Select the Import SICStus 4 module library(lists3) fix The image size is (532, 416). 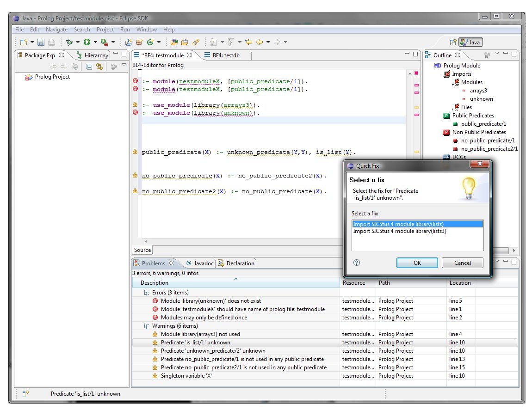[x=400, y=231]
